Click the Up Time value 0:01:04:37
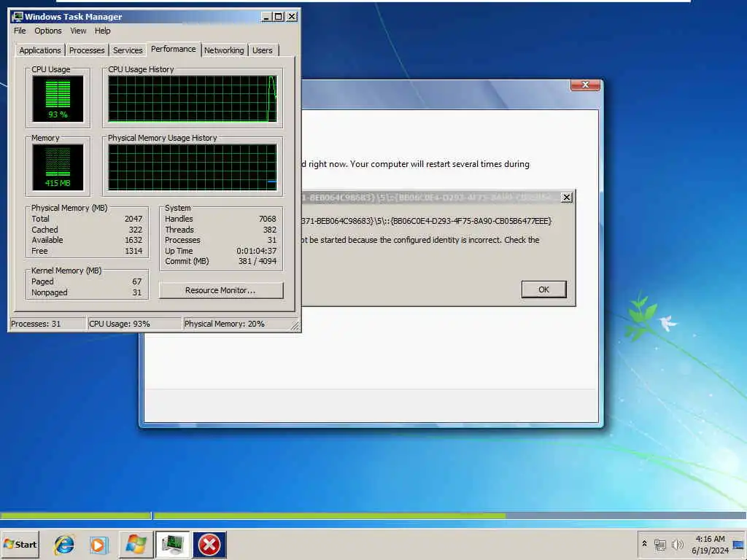This screenshot has height=560, width=747. point(256,251)
